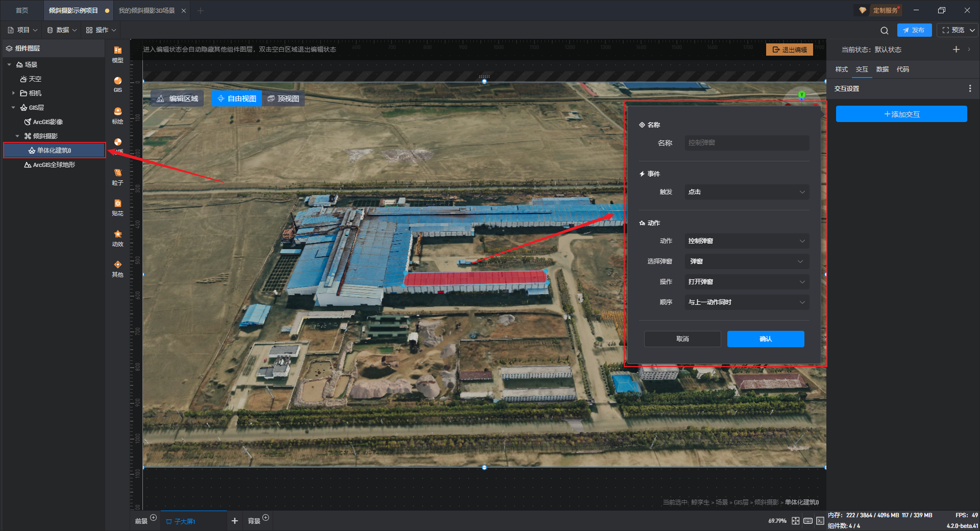Select ArcGIS全球地形 layer in tree
Viewport: 980px width, 531px height.
(x=54, y=165)
